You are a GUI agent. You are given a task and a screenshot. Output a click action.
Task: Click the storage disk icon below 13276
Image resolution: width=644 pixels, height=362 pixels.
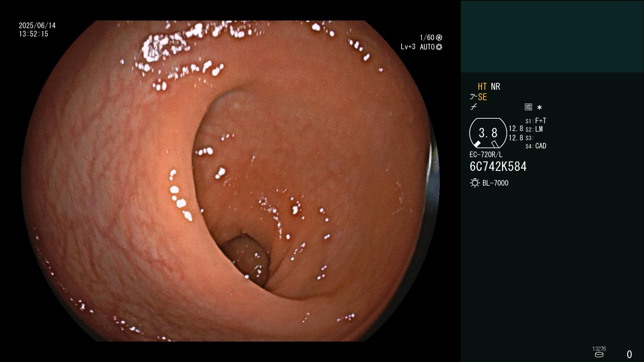coord(599,355)
